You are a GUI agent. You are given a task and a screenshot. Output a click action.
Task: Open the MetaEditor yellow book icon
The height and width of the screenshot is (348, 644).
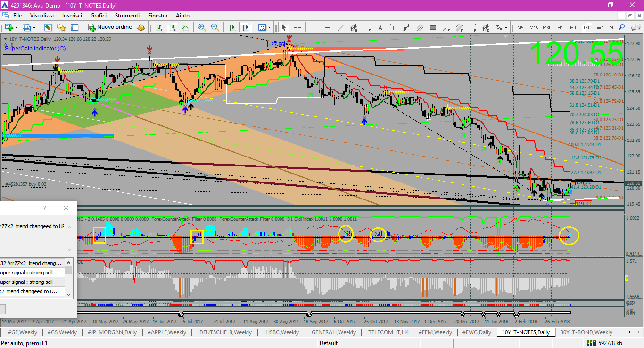pyautogui.click(x=141, y=27)
